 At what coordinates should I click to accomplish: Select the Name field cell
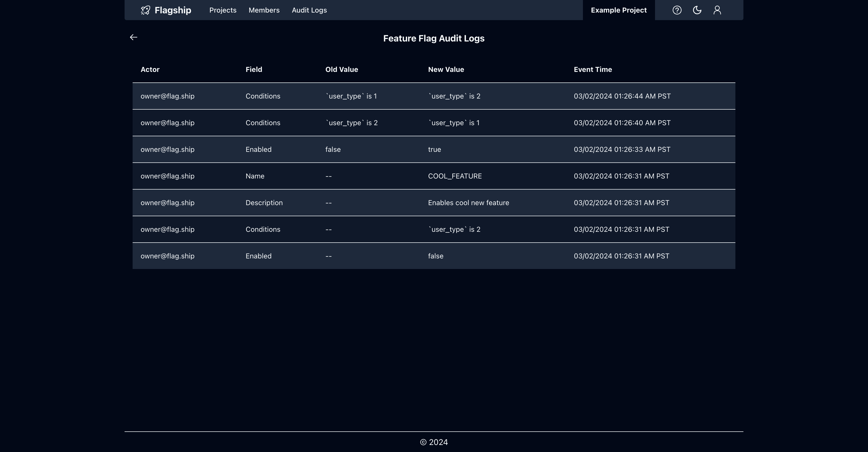pyautogui.click(x=255, y=176)
